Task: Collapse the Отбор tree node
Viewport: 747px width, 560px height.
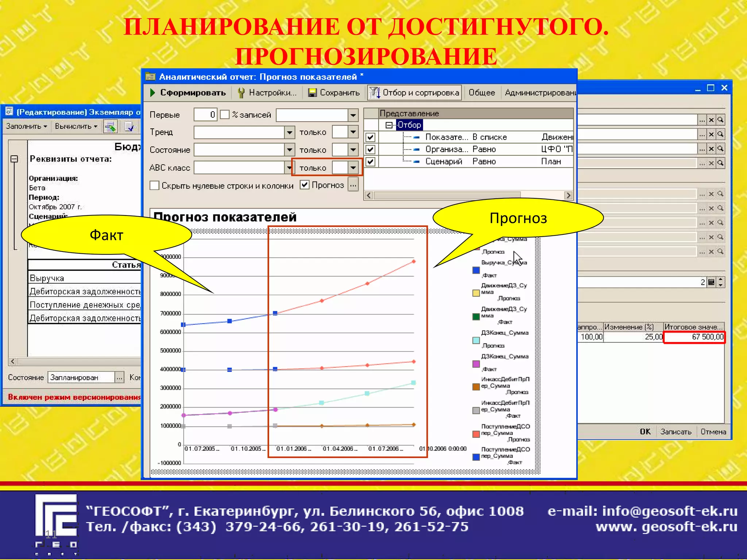Action: click(389, 125)
